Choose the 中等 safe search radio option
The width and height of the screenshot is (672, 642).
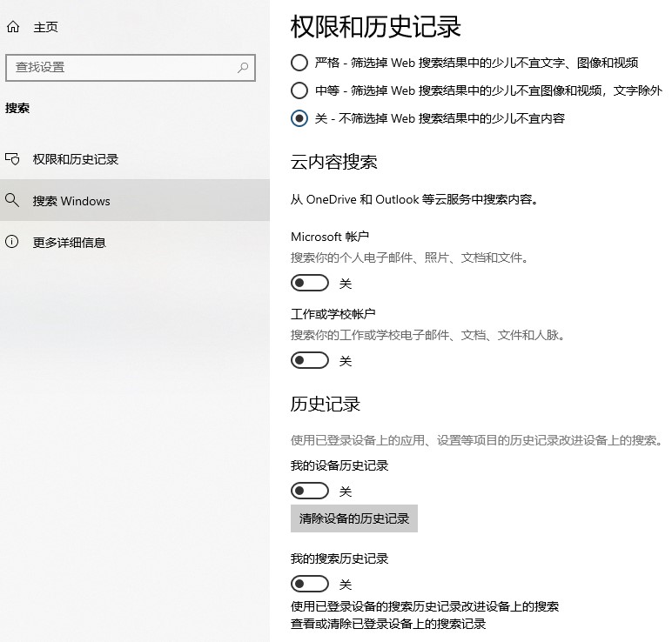[x=299, y=90]
